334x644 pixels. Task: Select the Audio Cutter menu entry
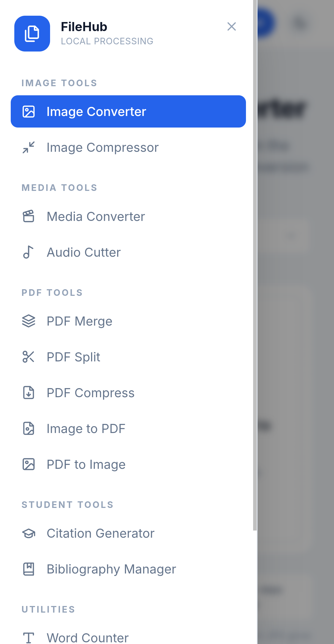pos(128,252)
